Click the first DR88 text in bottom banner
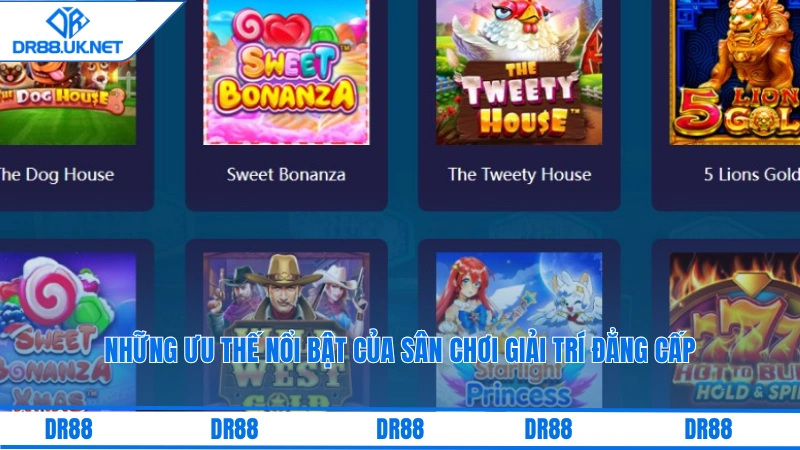The width and height of the screenshot is (800, 450). (x=68, y=429)
